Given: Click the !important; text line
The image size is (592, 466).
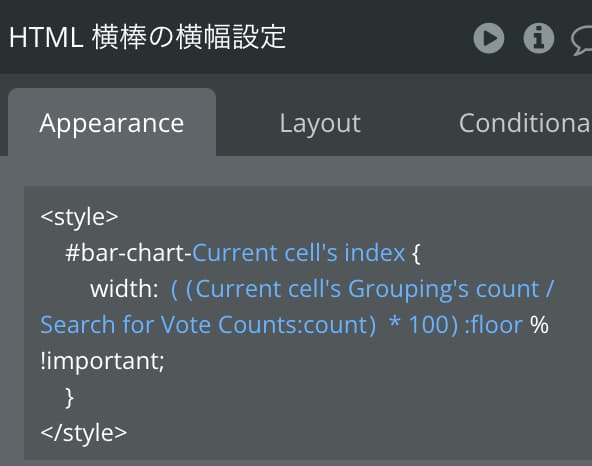Looking at the screenshot, I should (102, 361).
